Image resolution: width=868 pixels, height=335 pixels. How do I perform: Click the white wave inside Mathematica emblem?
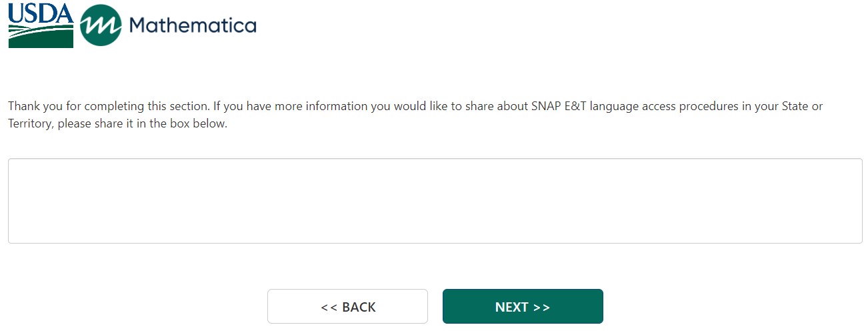(101, 25)
